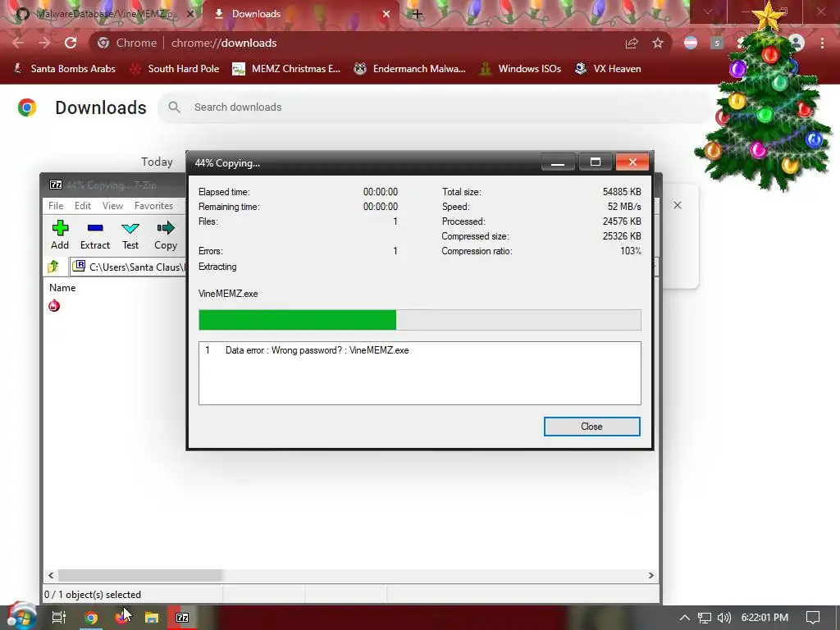This screenshot has height=630, width=840.
Task: Click the 7-Zip path address field
Action: coord(129,267)
